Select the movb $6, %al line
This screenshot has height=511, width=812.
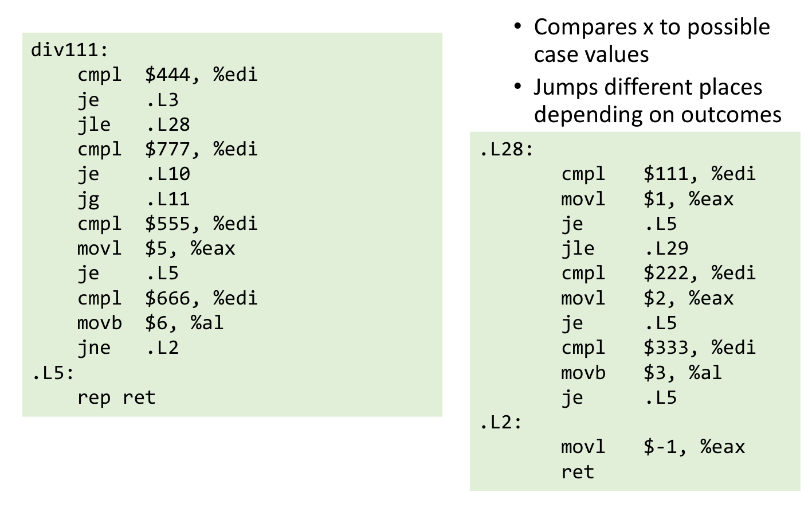click(x=150, y=323)
